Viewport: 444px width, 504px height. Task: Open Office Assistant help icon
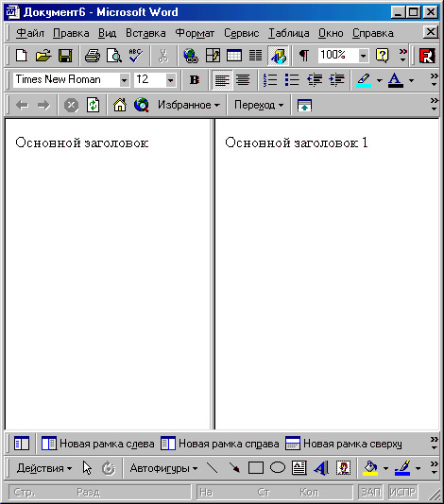tap(382, 56)
